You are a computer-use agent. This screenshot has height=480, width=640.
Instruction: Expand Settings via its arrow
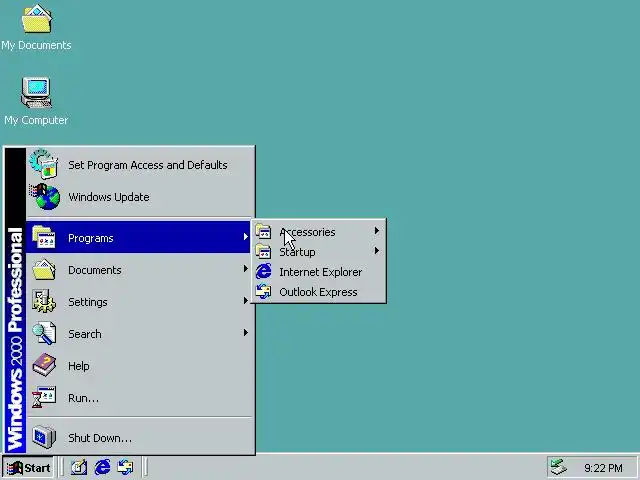245,300
